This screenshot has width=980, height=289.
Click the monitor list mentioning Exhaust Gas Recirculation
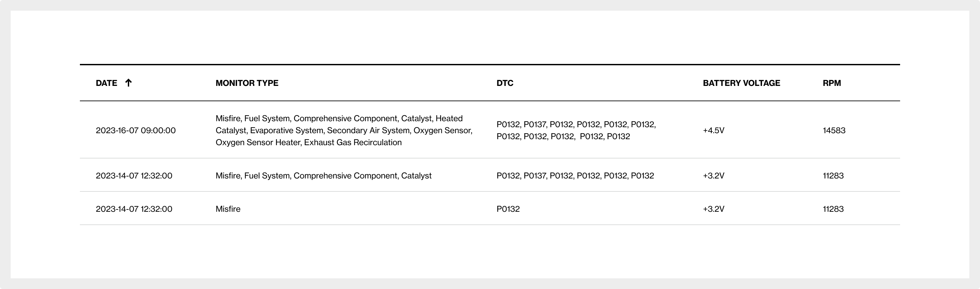344,131
